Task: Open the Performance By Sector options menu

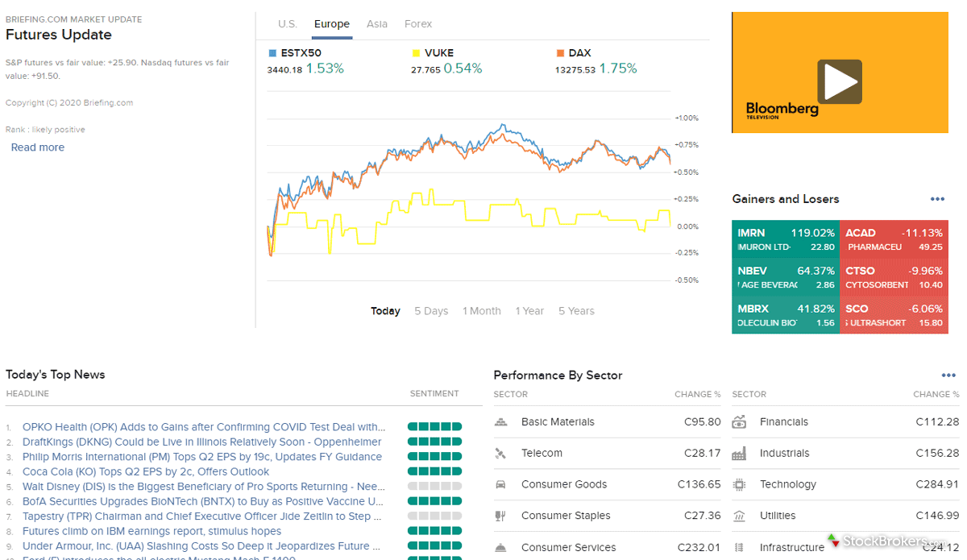Action: coord(947,375)
